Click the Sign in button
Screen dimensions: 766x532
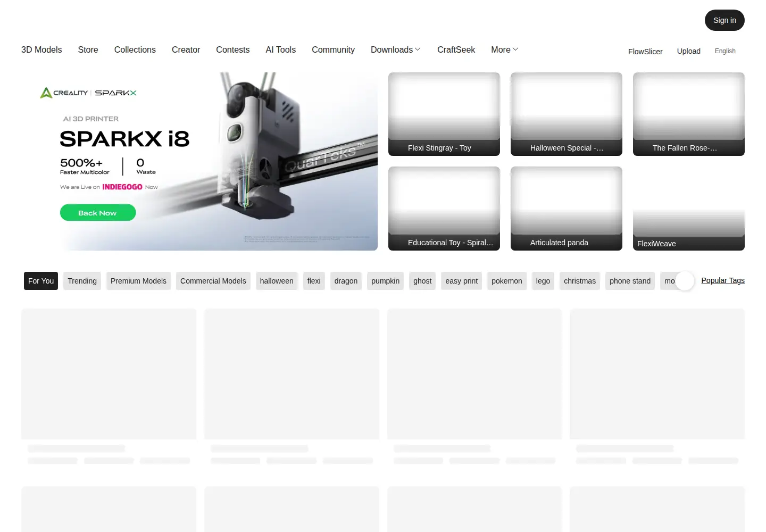725,20
